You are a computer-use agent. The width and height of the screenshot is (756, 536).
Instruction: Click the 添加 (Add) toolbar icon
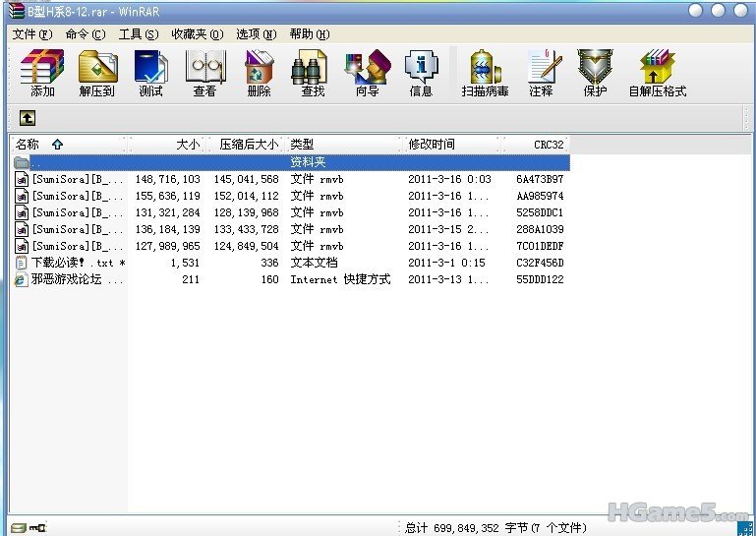coord(42,73)
